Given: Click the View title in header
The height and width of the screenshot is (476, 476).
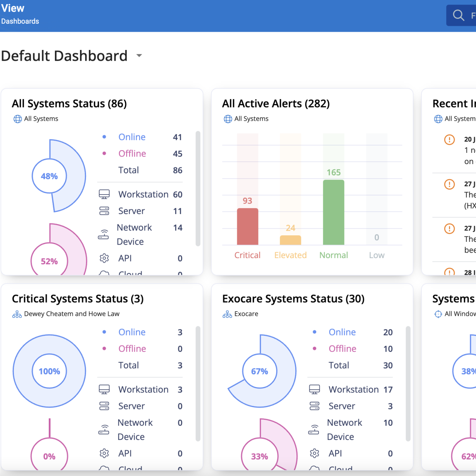Looking at the screenshot, I should click(x=13, y=9).
